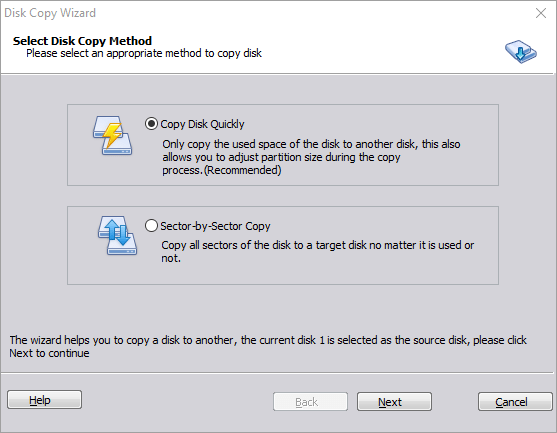Click the blue disk download icon in header

point(521,52)
